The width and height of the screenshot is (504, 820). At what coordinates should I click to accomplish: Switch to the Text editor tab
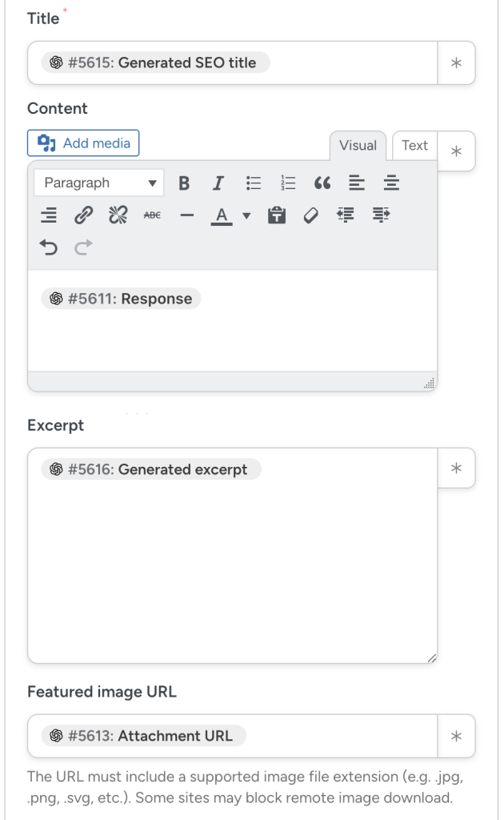point(414,146)
